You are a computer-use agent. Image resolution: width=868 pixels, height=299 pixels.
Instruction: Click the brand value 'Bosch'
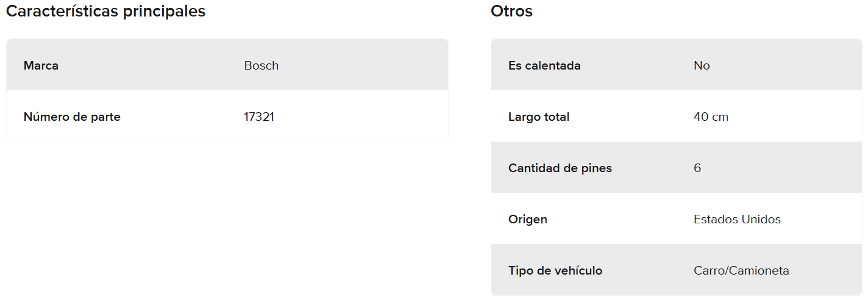(x=261, y=65)
